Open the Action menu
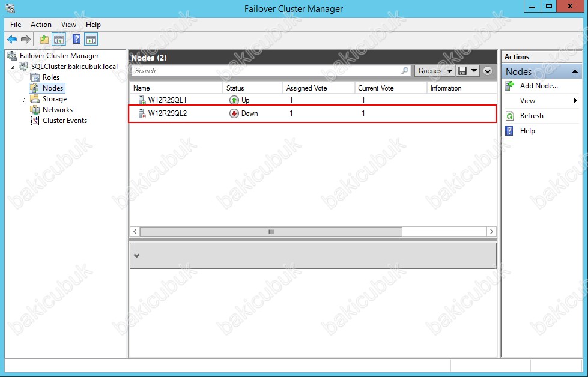This screenshot has width=588, height=377. click(x=41, y=25)
